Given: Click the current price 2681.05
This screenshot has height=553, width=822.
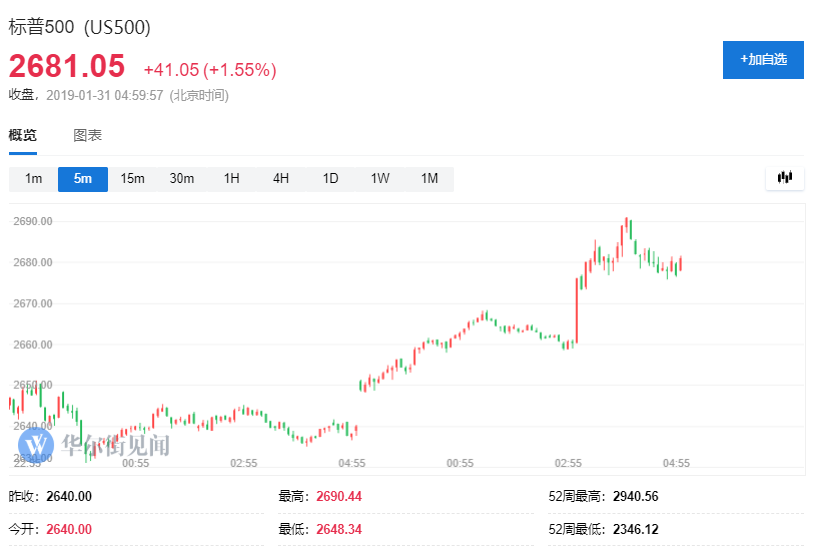Looking at the screenshot, I should (x=67, y=66).
